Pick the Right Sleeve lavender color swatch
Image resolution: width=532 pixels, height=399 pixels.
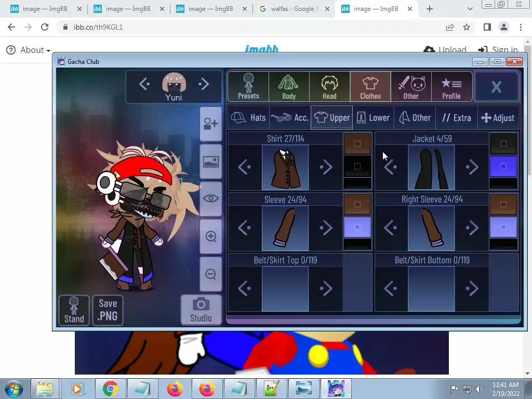pyautogui.click(x=503, y=227)
